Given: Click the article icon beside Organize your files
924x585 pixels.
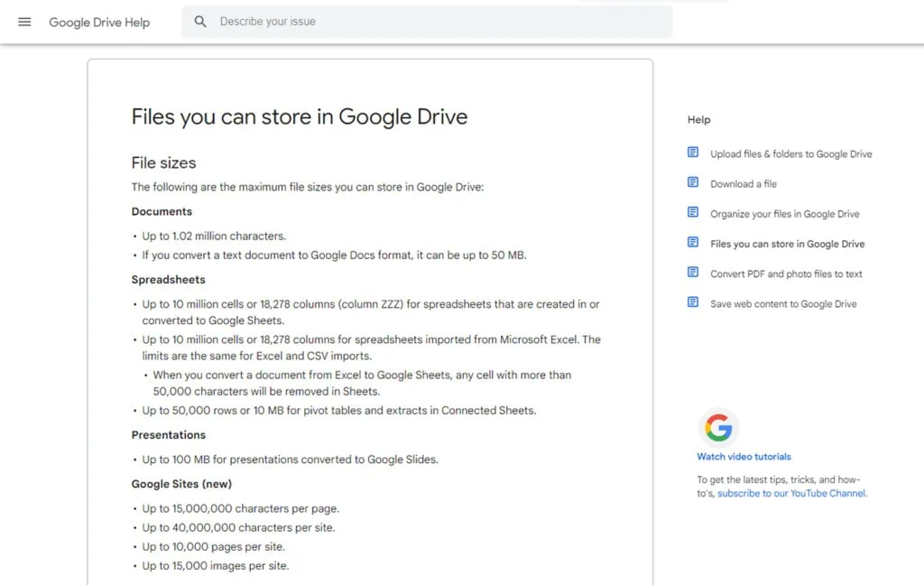Looking at the screenshot, I should (x=693, y=212).
